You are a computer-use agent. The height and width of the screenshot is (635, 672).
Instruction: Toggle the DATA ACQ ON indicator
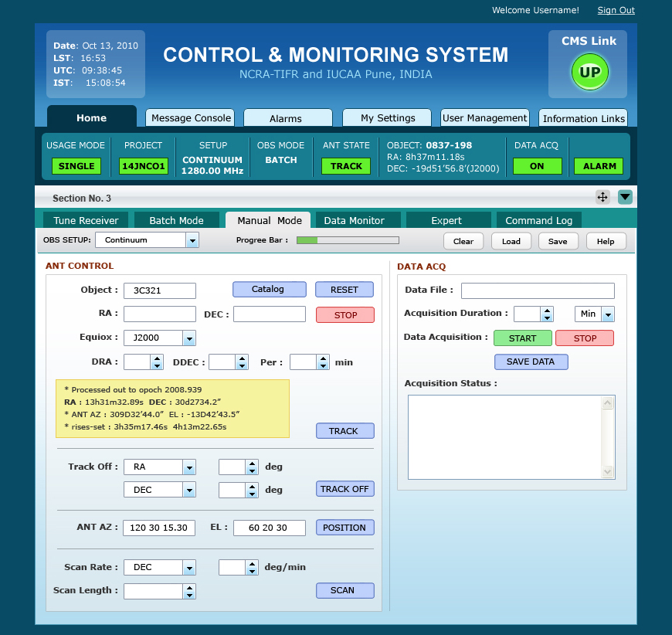click(x=537, y=166)
